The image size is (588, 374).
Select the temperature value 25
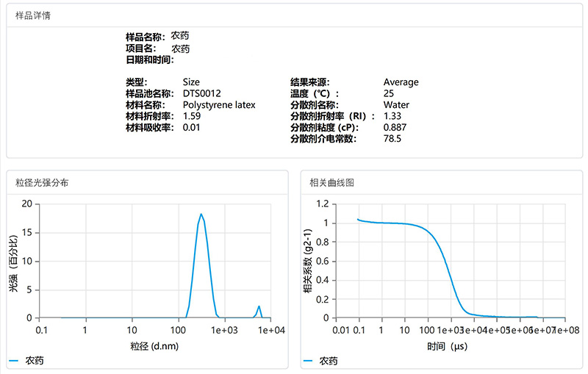click(x=389, y=93)
